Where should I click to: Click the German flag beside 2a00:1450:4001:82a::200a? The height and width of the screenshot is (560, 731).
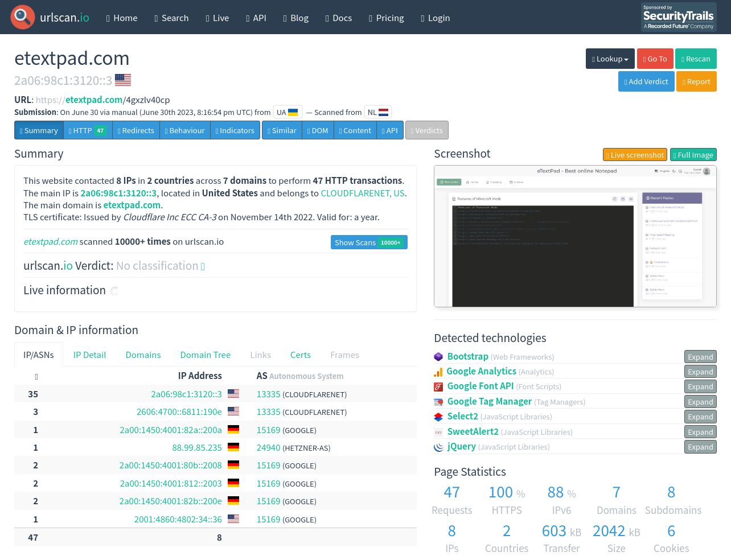point(233,430)
